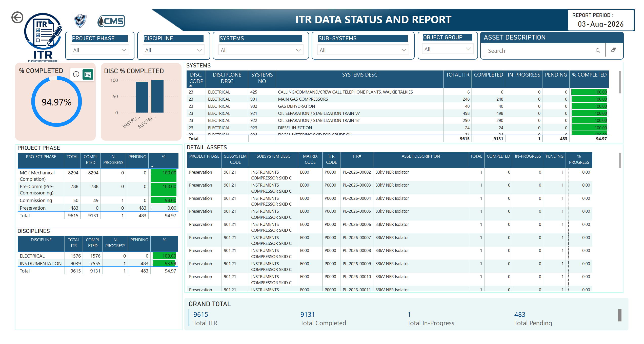
Task: Click the ITR Inspection Test Record logo
Action: [43, 37]
